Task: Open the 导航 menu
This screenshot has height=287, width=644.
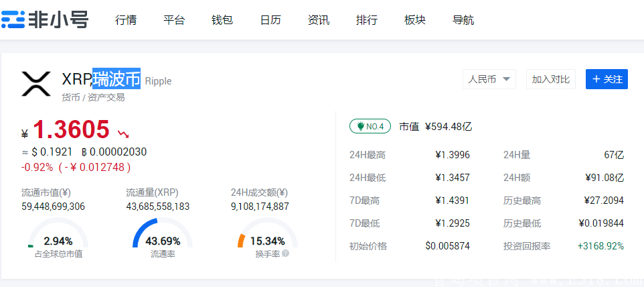Action: [x=463, y=19]
